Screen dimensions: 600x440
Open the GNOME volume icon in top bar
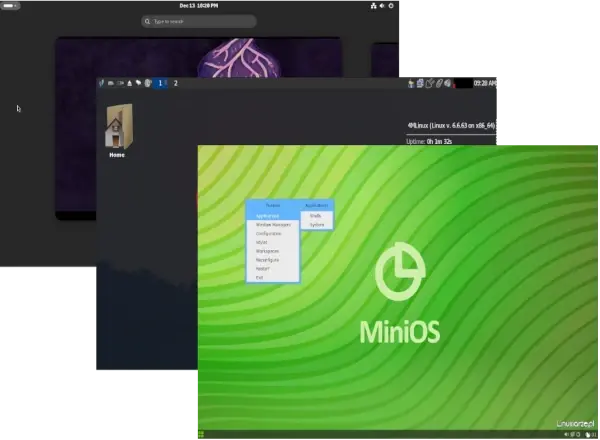coord(382,6)
